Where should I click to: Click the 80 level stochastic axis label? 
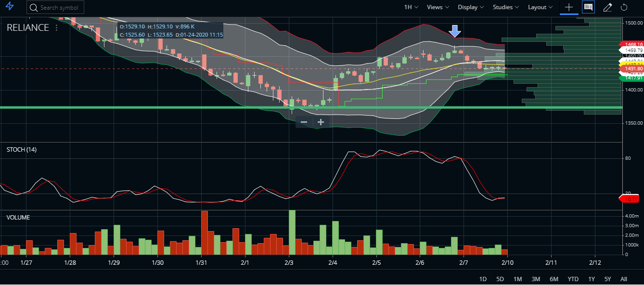tap(628, 158)
